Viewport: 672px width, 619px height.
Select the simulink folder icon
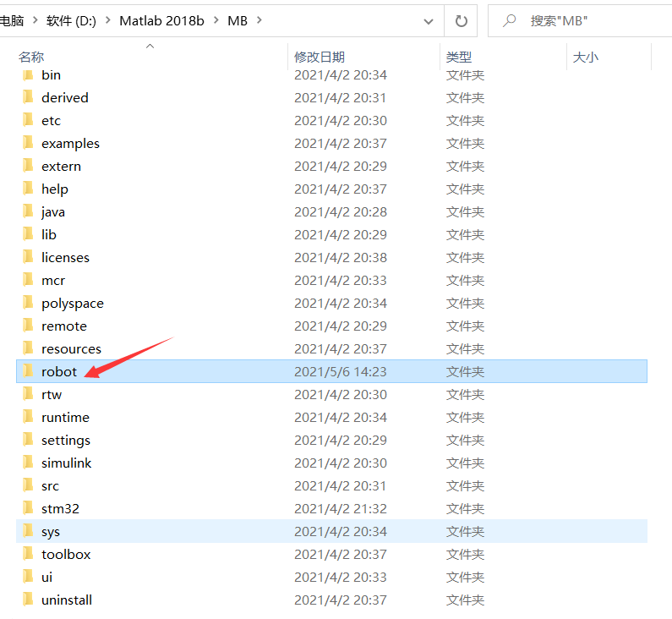[x=28, y=463]
